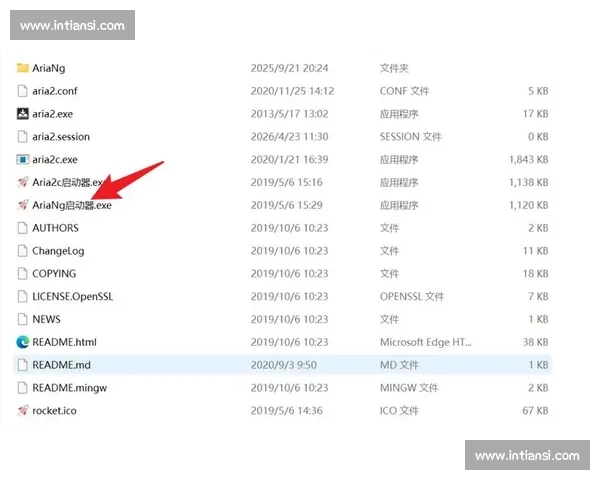Select the rocket.ico file name

point(54,411)
